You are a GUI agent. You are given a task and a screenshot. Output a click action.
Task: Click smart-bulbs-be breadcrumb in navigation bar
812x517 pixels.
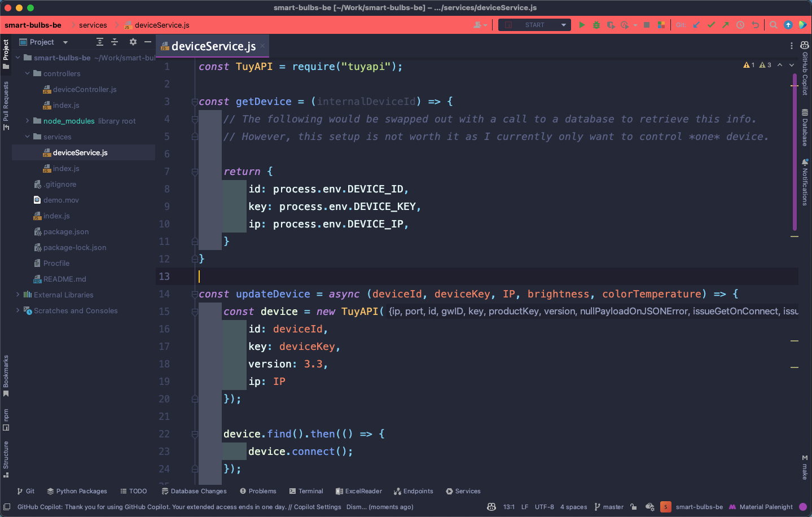(x=33, y=25)
